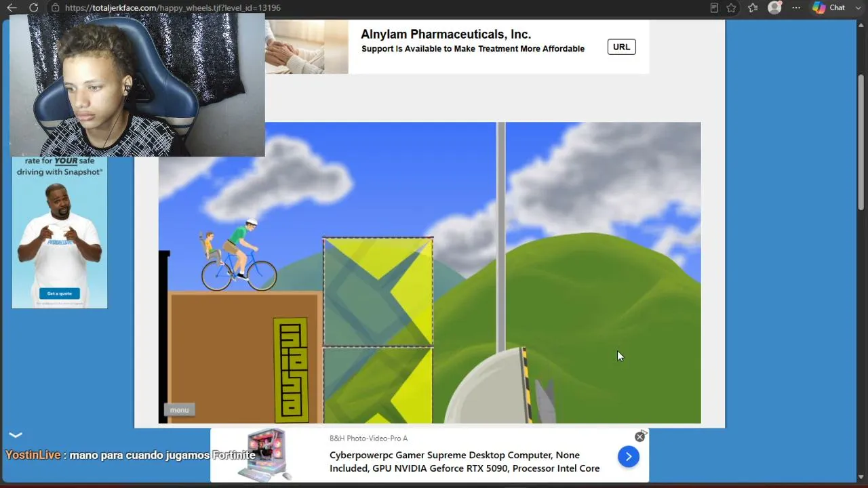Click the 'B&H Photo-Video-Pro A' ad label

point(368,439)
